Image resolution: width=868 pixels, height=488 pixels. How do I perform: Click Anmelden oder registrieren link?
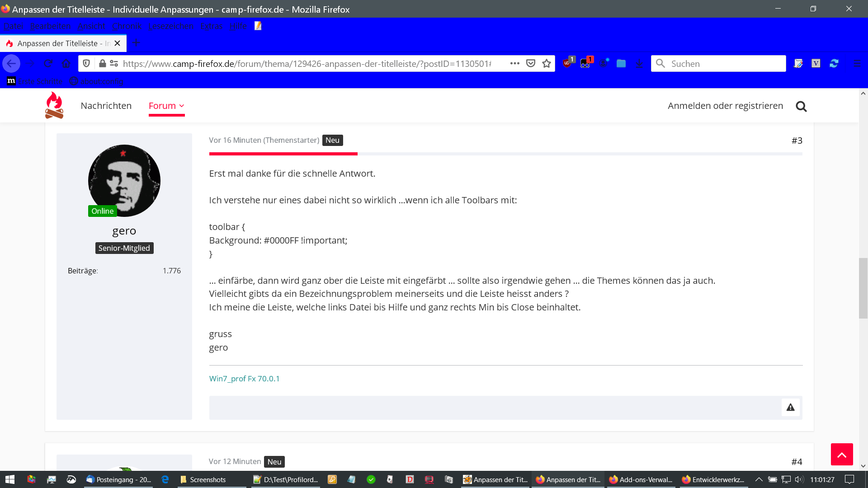(x=725, y=106)
